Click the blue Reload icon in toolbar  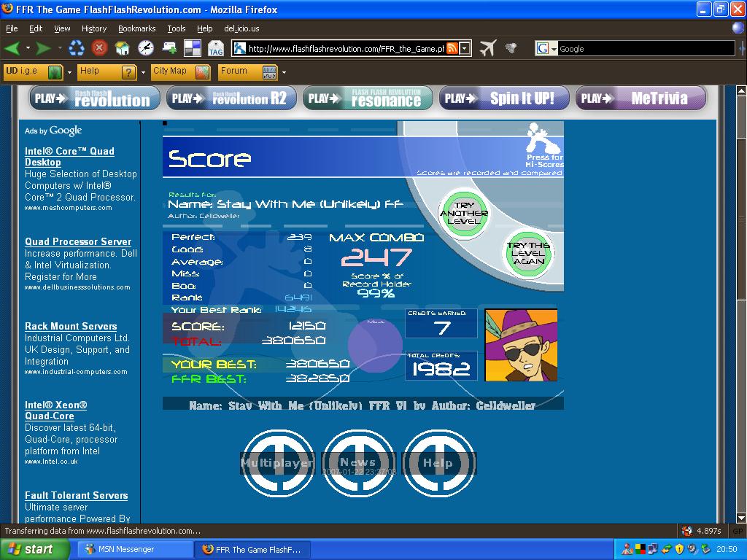[x=76, y=48]
